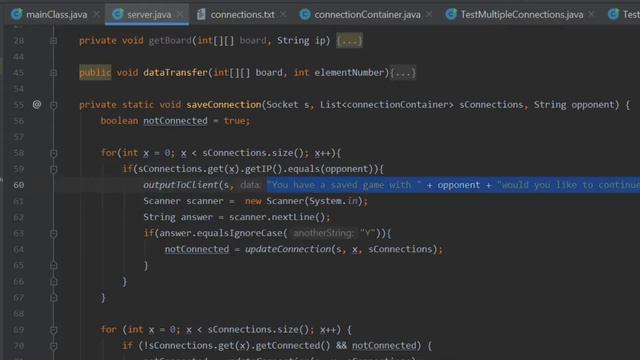This screenshot has width=640, height=360.
Task: Click "scanner.nextLine()" on line 62
Action: pos(277,217)
